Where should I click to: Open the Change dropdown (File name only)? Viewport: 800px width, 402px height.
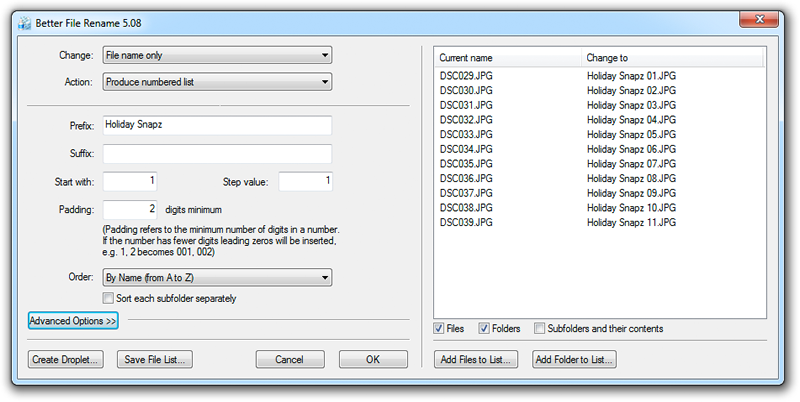[217, 55]
